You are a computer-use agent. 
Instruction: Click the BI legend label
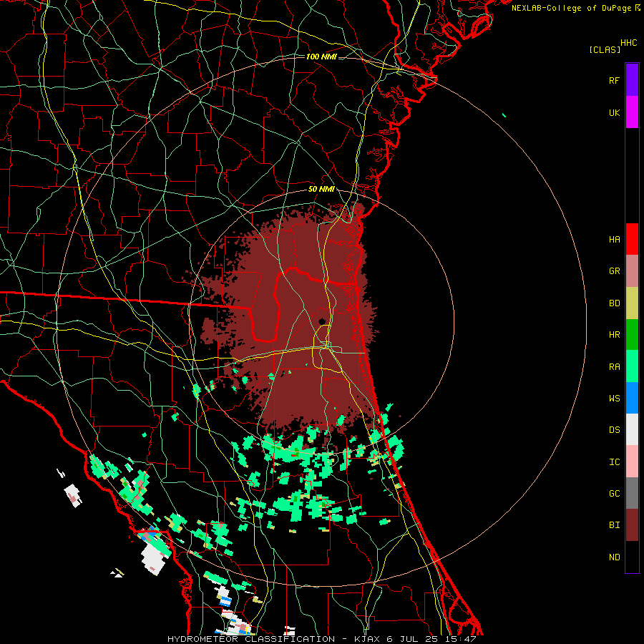(614, 525)
